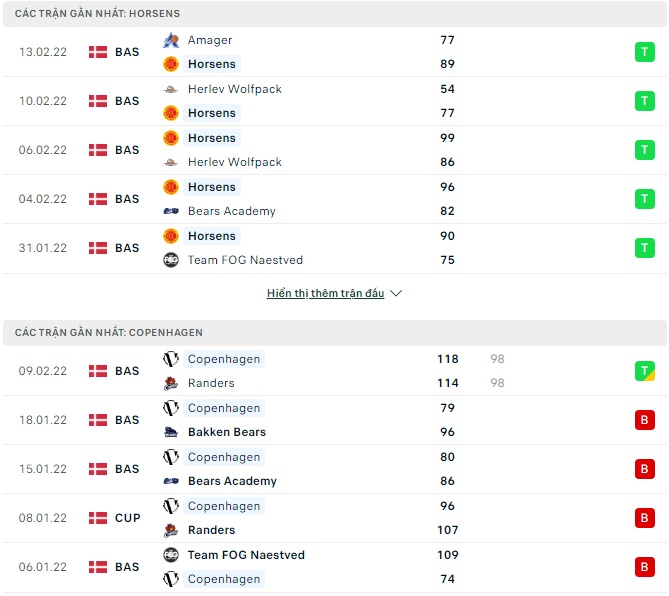Click the green-yellow T badge for 09.02.22 match
This screenshot has width=669, height=596.
click(x=645, y=371)
